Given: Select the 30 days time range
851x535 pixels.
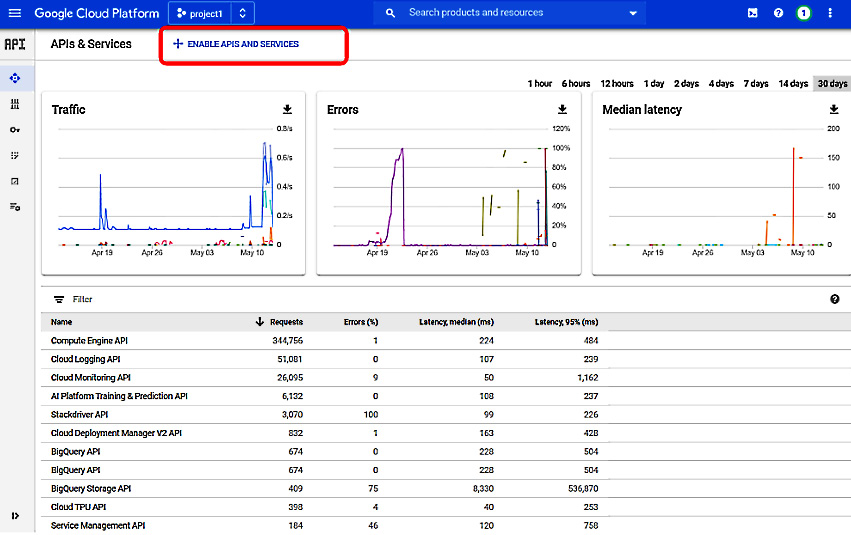Looking at the screenshot, I should (x=832, y=84).
